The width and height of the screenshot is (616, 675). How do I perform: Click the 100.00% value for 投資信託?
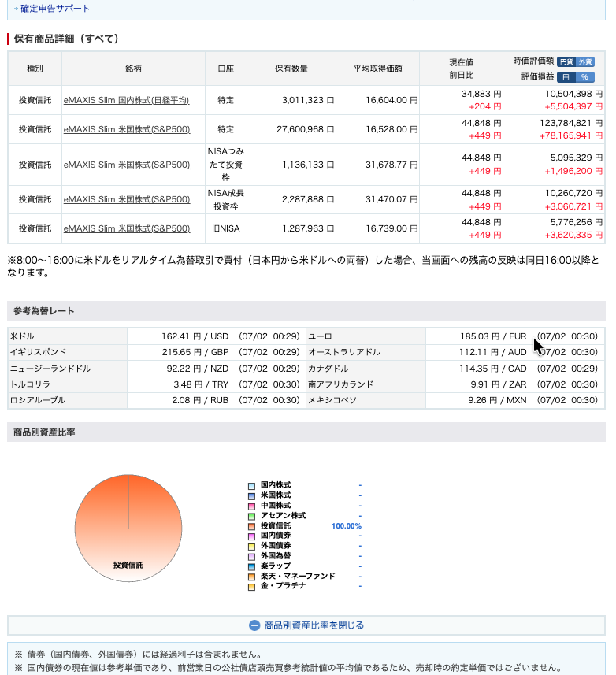point(347,526)
